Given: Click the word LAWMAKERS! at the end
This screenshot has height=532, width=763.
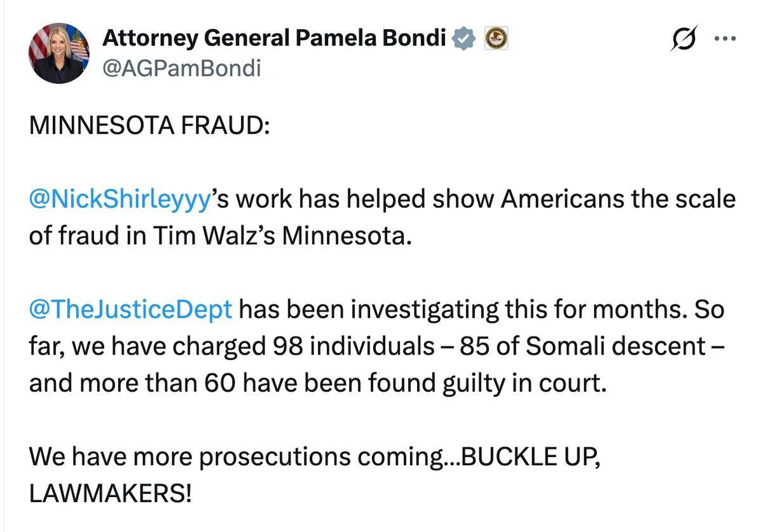Looking at the screenshot, I should [110, 493].
